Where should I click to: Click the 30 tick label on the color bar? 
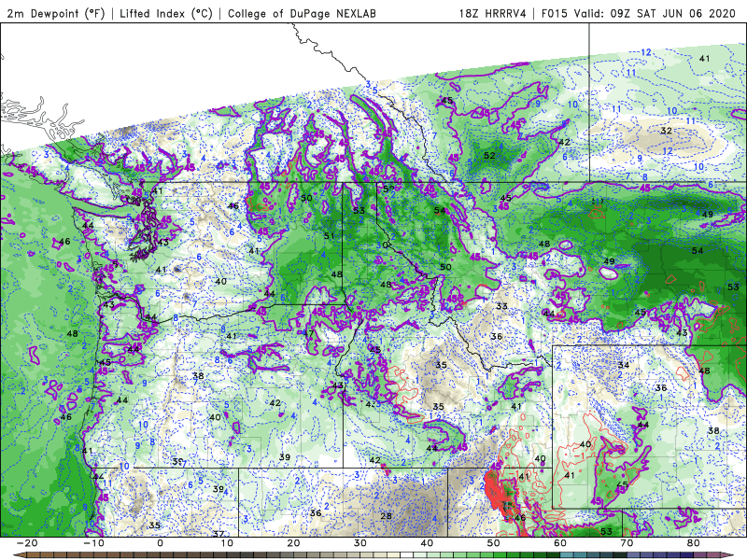[360, 543]
